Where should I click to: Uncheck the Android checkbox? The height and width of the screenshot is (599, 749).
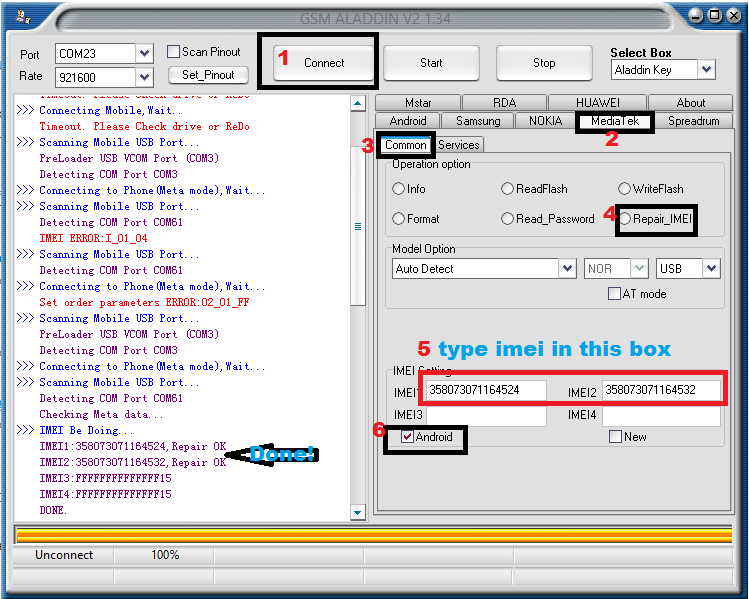407,437
